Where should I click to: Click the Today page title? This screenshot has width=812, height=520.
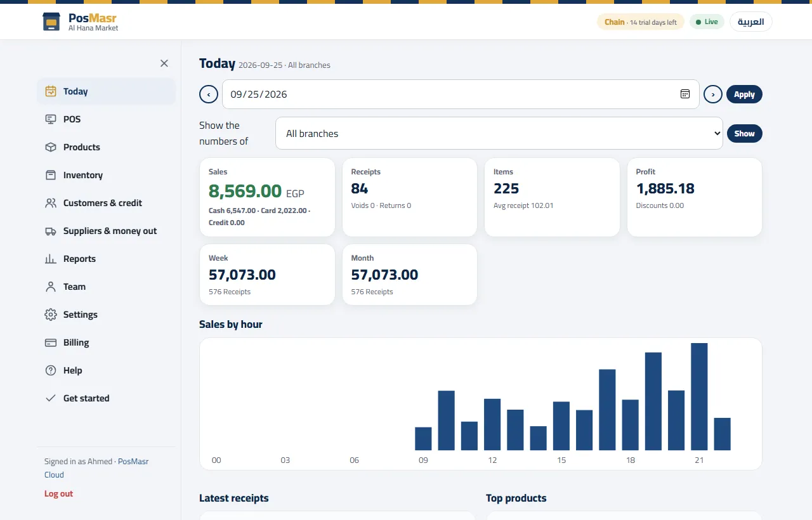(x=217, y=63)
